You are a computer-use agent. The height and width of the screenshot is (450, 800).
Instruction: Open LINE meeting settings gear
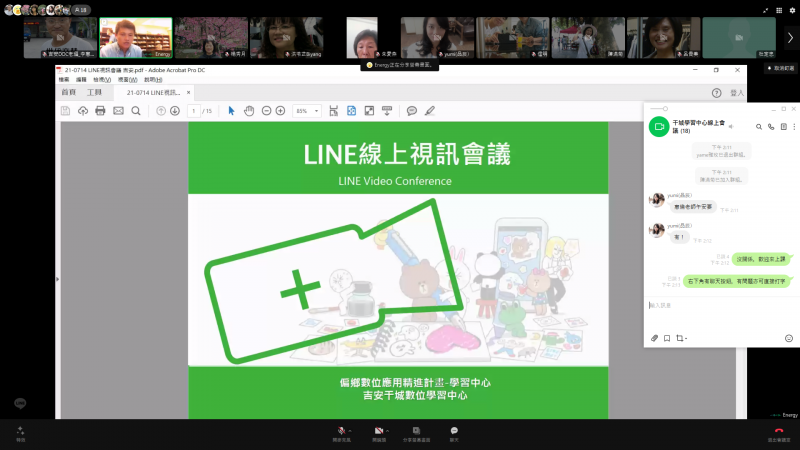[792, 10]
